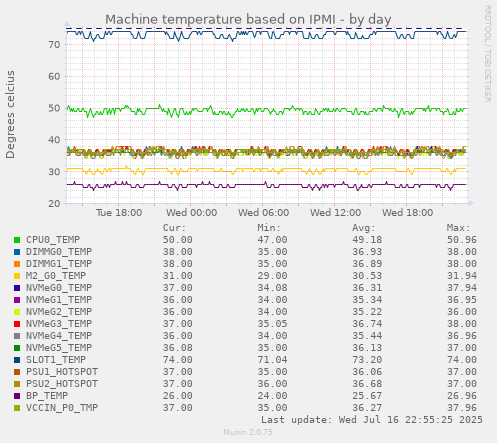Select the NVMeG5_TEMP legend label

click(x=59, y=348)
